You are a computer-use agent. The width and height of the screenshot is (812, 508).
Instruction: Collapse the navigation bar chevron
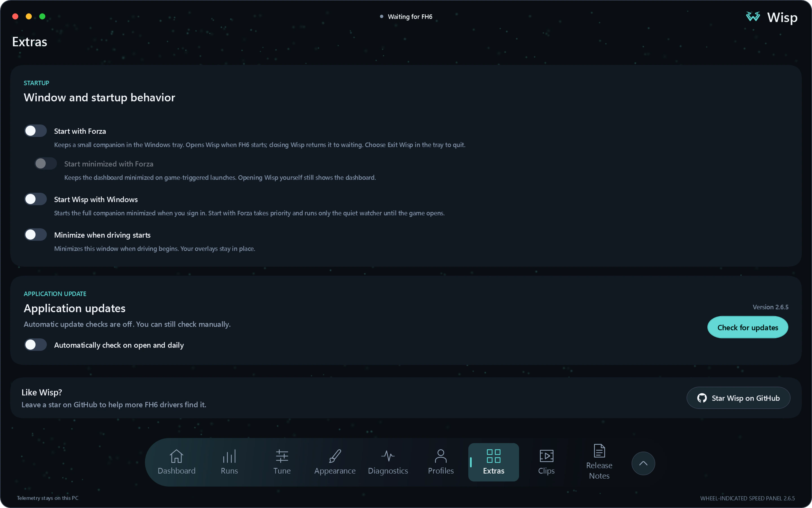pyautogui.click(x=643, y=463)
